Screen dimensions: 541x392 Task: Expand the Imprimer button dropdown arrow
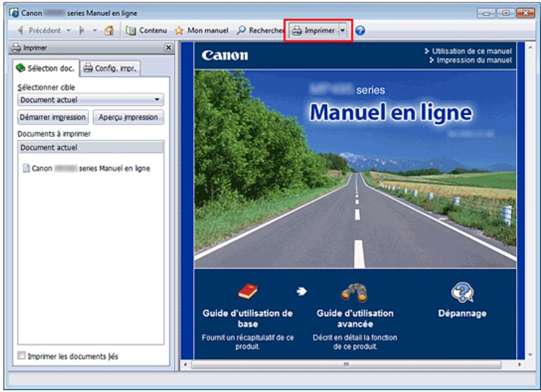[x=343, y=30]
